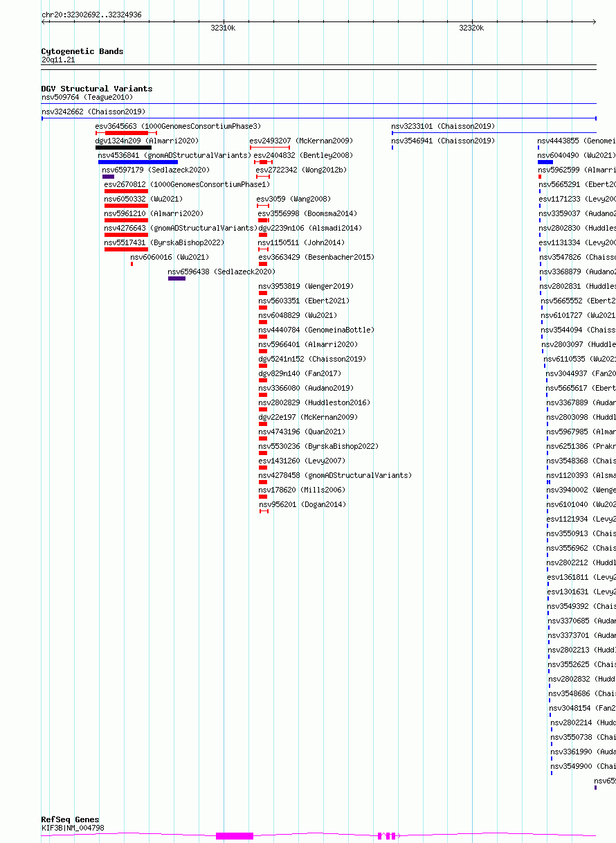The image size is (616, 843).
Task: Click the RefSeq Genes track title
Action: pos(70,819)
